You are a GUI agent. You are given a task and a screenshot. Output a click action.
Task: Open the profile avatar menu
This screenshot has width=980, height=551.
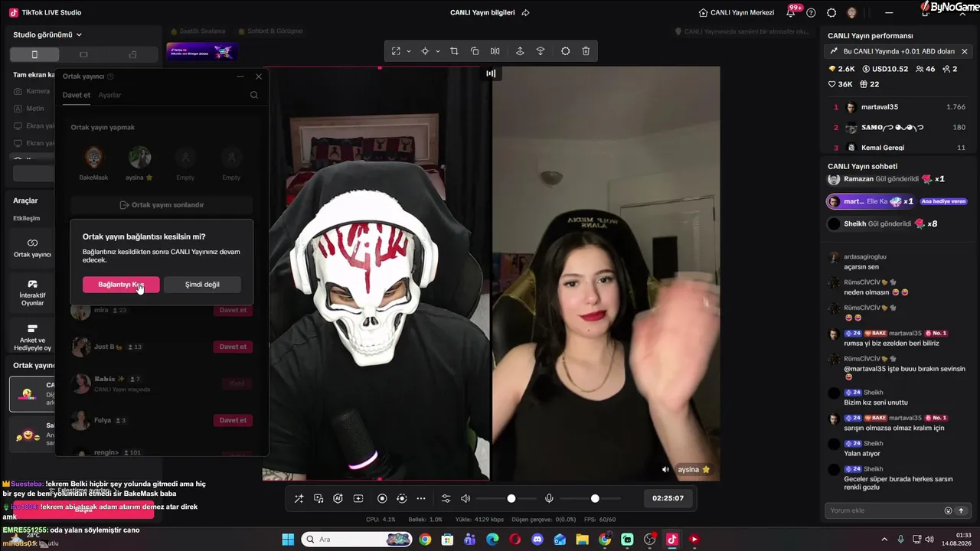coord(851,13)
